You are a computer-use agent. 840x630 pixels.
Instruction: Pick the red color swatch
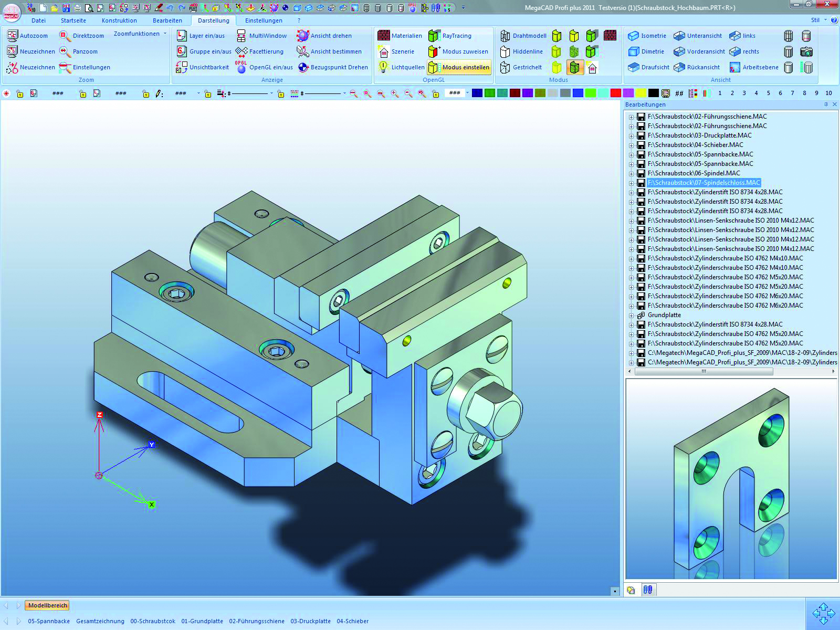click(616, 93)
